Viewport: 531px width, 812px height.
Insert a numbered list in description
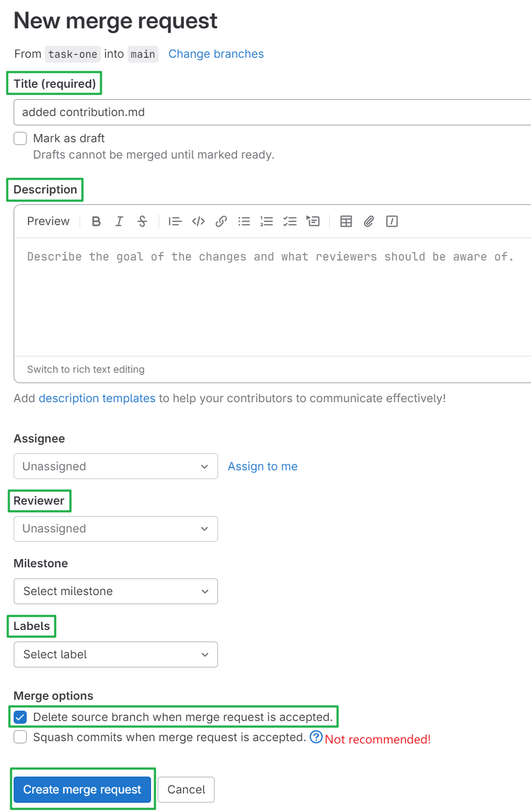(267, 221)
